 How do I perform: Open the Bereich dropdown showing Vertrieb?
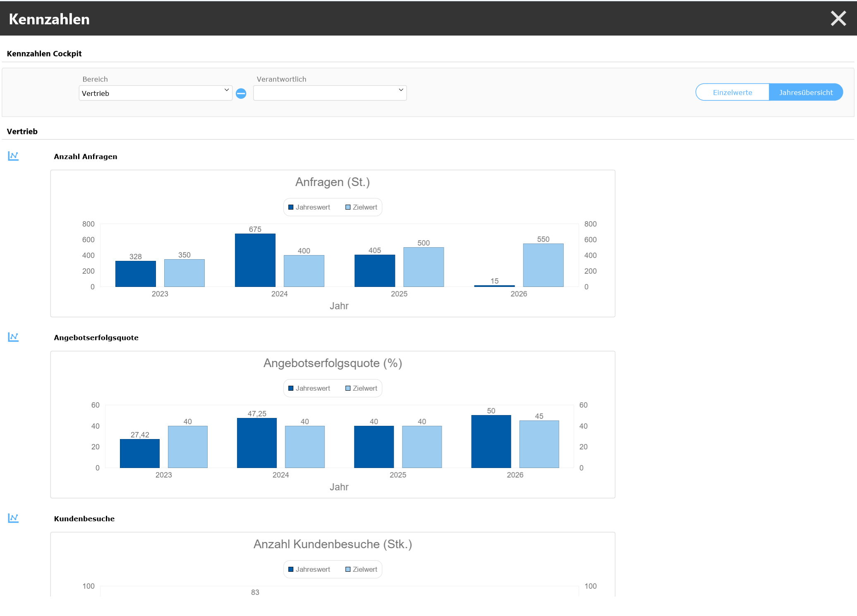click(155, 93)
